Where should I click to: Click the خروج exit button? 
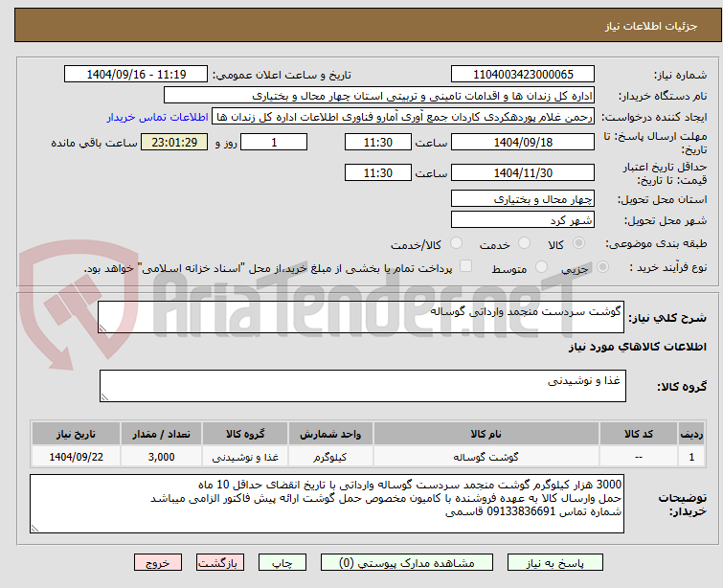tap(158, 563)
